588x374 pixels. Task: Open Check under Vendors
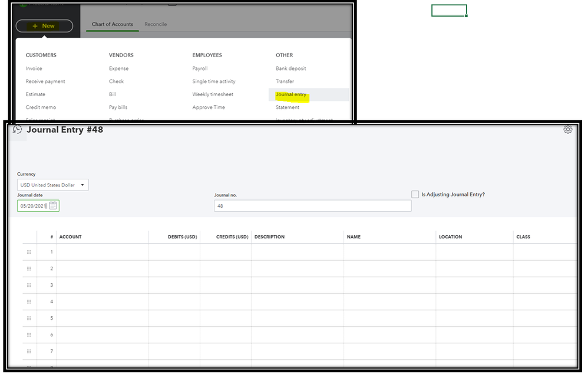point(116,81)
